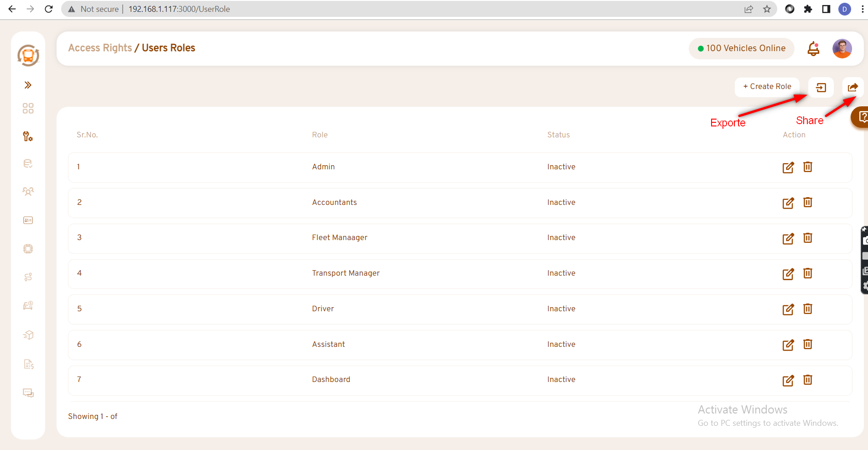This screenshot has height=450, width=868.
Task: Click the users group icon in sidebar
Action: 28,192
